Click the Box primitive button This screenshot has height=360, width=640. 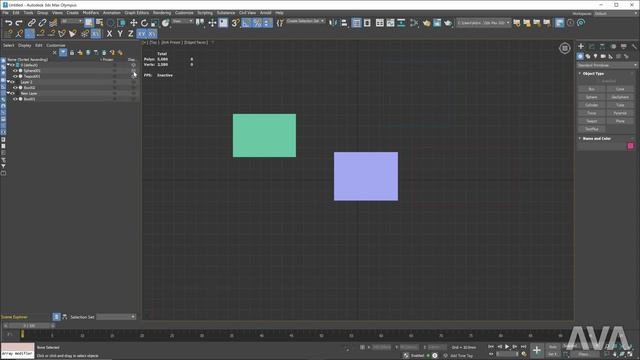[591, 89]
